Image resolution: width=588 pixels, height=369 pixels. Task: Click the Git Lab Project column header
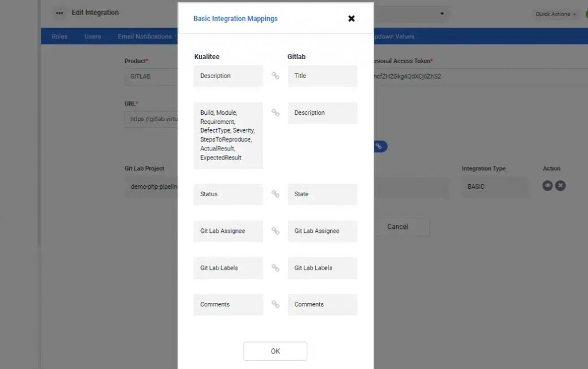click(x=144, y=169)
